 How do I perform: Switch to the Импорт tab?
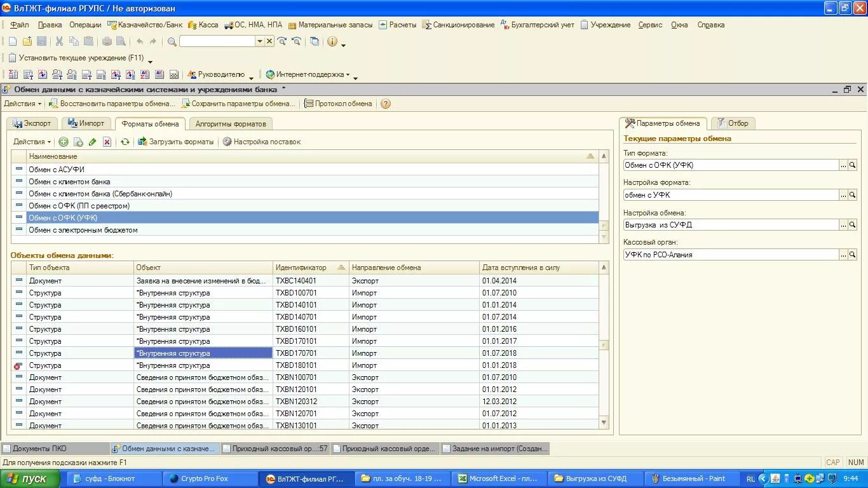click(85, 123)
